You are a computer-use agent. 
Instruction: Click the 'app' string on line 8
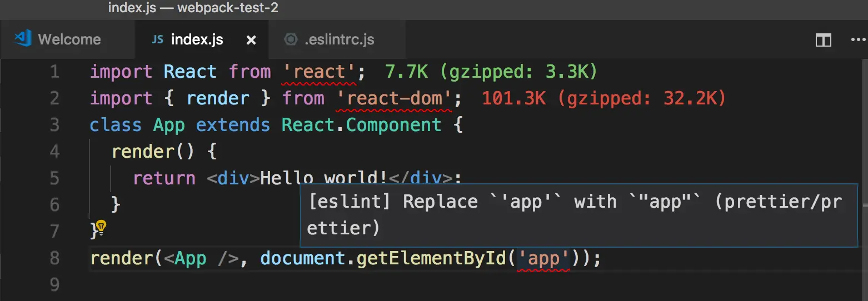click(544, 259)
